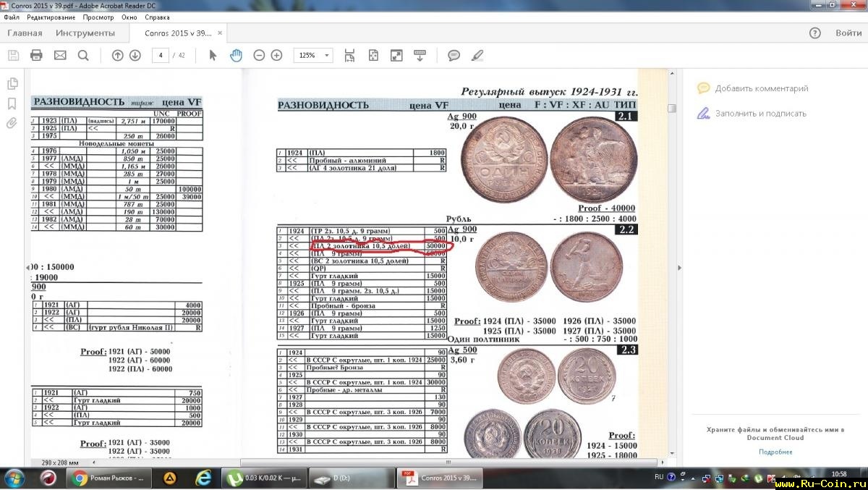Open the 125% zoom level dropdown
This screenshot has width=868, height=490.
tap(312, 56)
